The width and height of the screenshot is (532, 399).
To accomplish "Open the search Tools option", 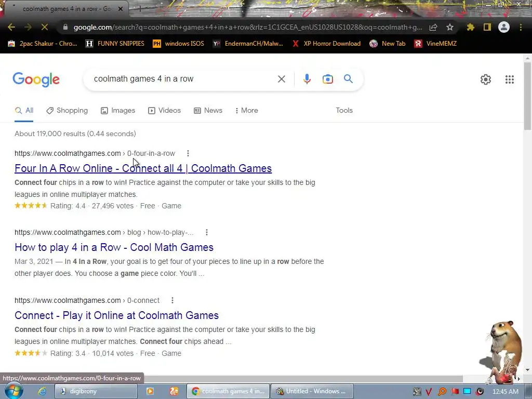I will [x=344, y=110].
